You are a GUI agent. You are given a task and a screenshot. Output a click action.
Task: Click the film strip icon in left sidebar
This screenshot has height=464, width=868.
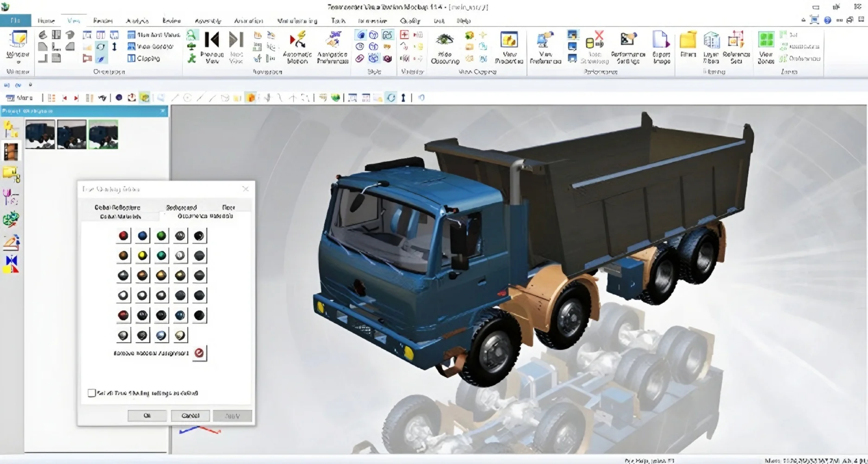pyautogui.click(x=11, y=152)
